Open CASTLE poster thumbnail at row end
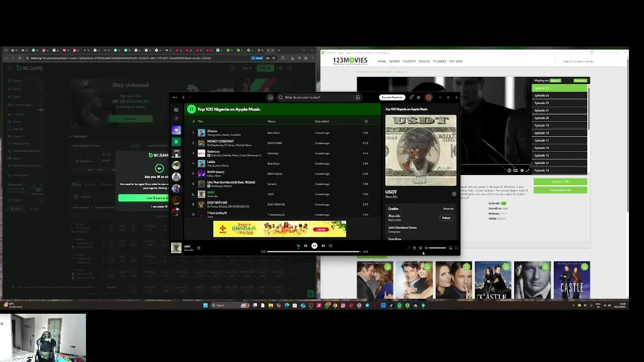The width and height of the screenshot is (644, 362). click(572, 280)
